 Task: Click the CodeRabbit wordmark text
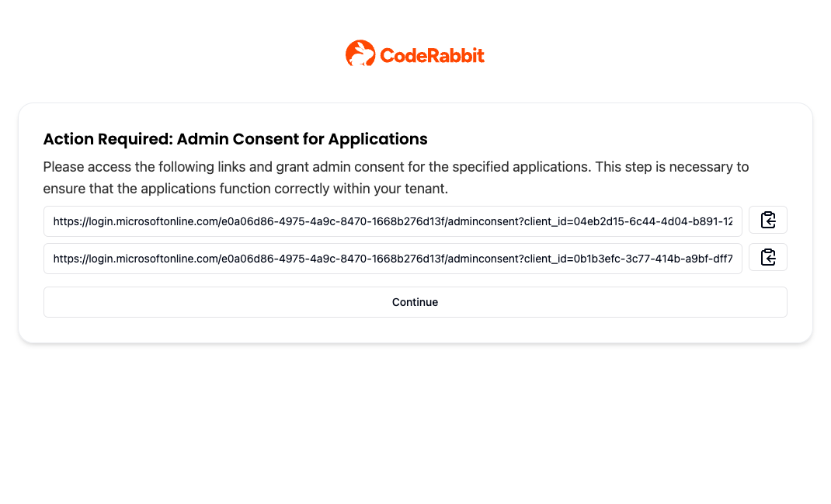point(431,54)
